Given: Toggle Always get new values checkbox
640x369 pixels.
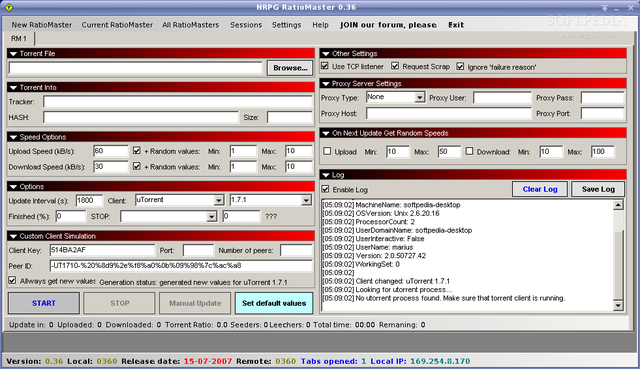Looking at the screenshot, I should (x=12, y=281).
